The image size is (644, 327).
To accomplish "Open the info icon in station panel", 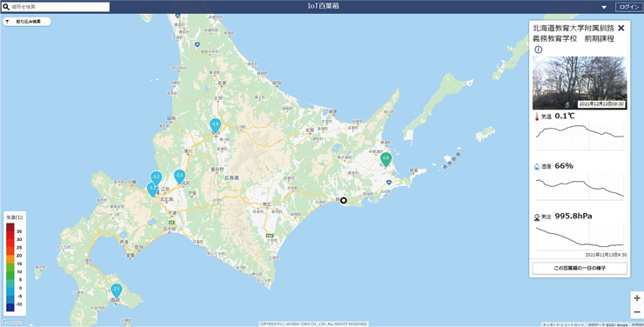I will click(538, 50).
